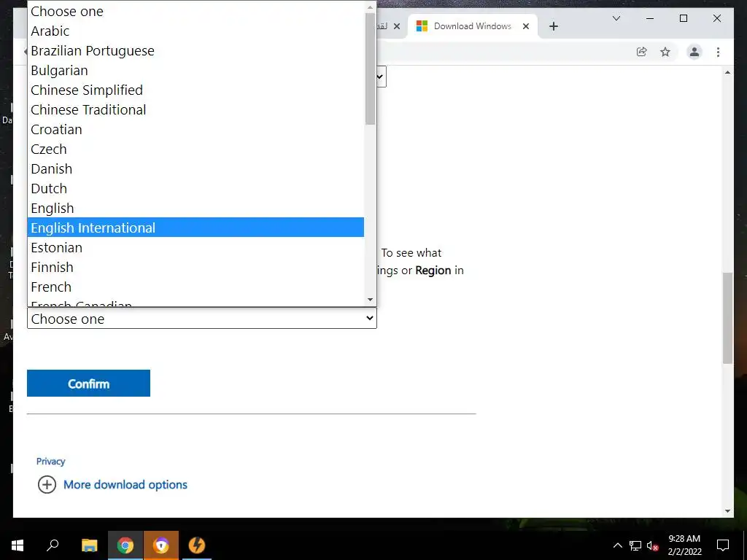The height and width of the screenshot is (560, 747).
Task: Open the notification center icon
Action: click(x=723, y=545)
